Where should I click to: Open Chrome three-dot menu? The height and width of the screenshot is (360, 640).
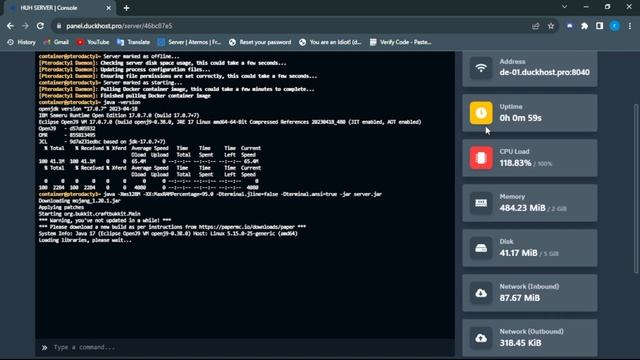tap(630, 26)
